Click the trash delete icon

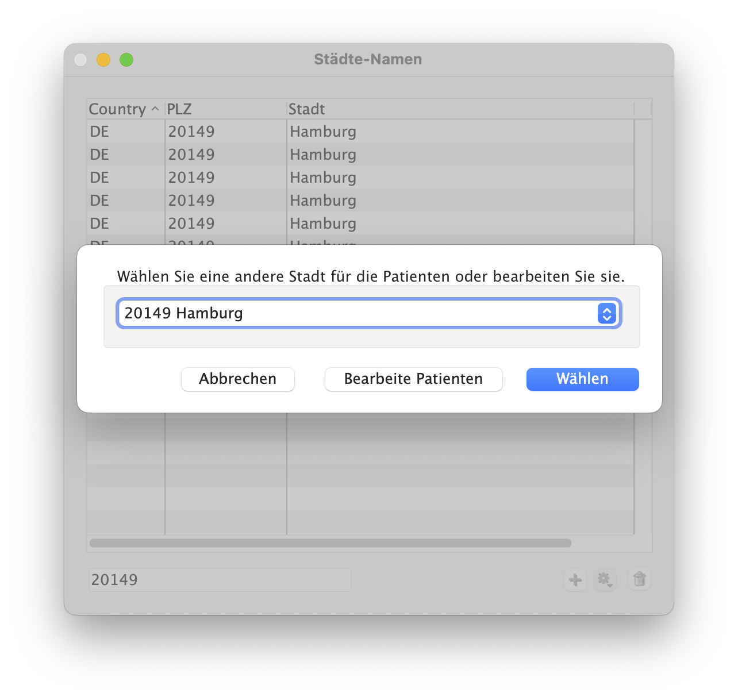point(640,579)
